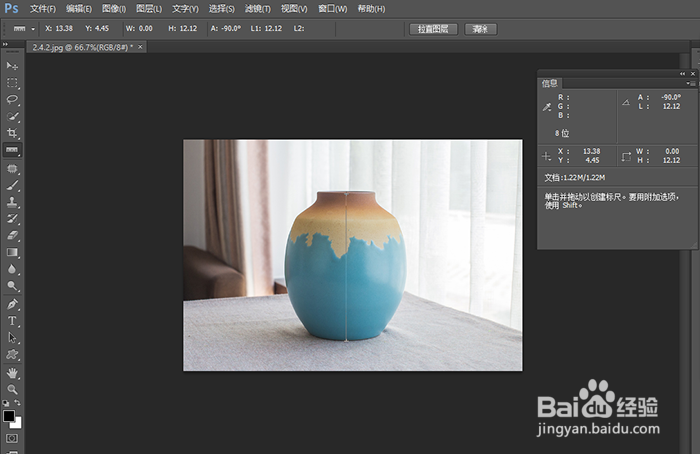700x454 pixels.
Task: Select the Eraser tool
Action: click(12, 235)
